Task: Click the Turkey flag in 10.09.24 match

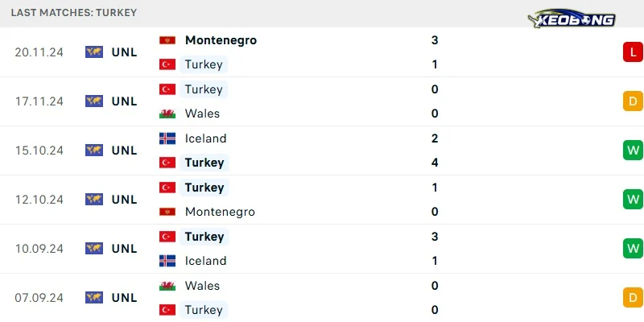Action: point(167,237)
